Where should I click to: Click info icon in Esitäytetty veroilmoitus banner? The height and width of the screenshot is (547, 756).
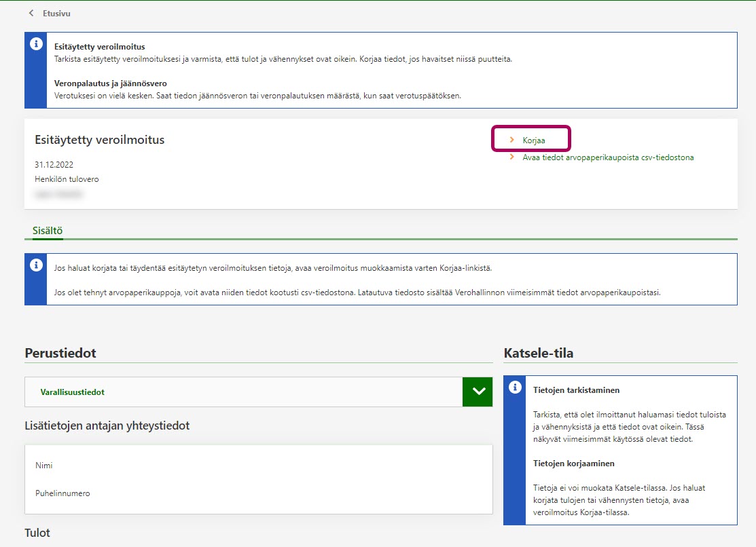pyautogui.click(x=36, y=44)
